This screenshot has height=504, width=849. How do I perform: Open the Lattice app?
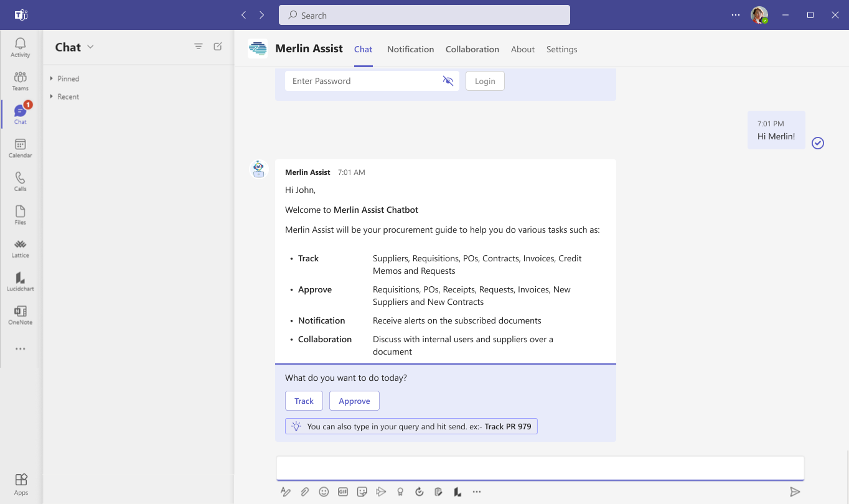tap(21, 248)
